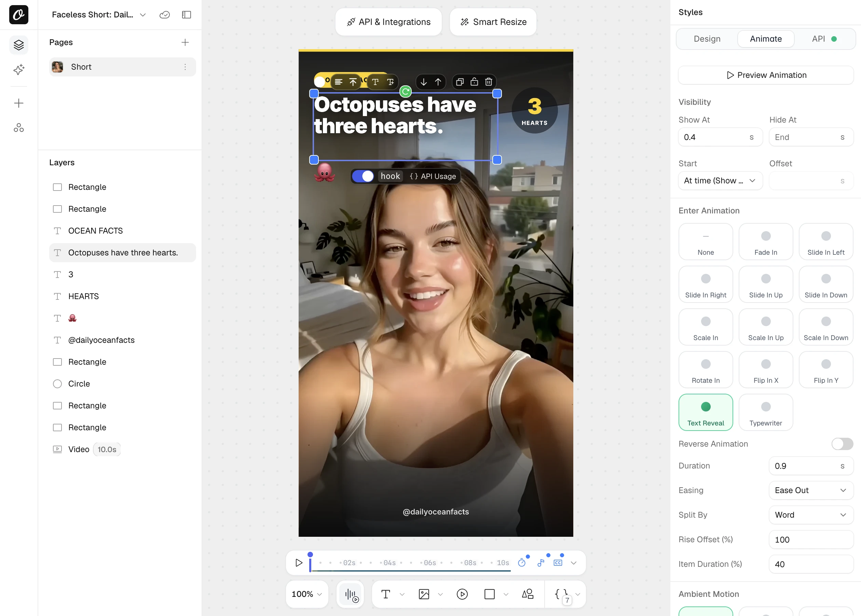
Task: Expand the project name dropdown
Action: (x=143, y=15)
